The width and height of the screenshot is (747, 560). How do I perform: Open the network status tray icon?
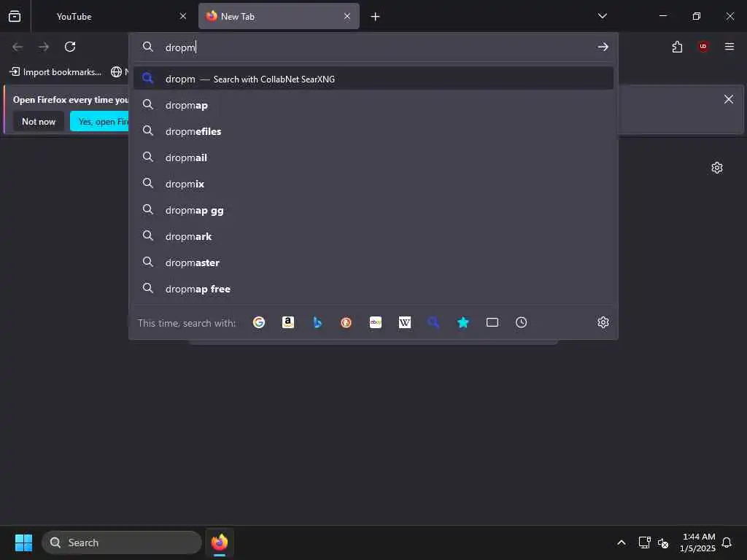[645, 542]
